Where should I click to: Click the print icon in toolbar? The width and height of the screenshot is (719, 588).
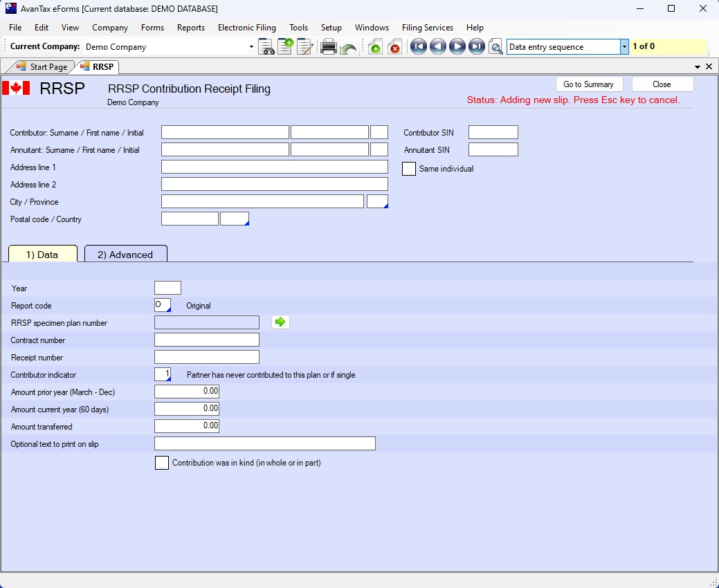point(329,47)
